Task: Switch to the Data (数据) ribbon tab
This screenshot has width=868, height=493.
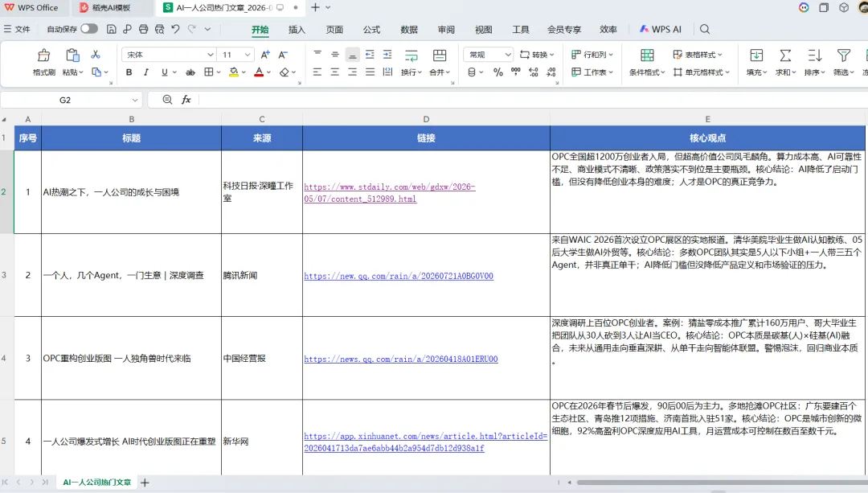Action: (409, 30)
